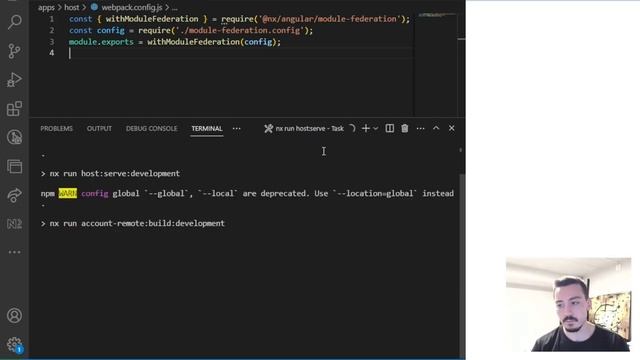Open the Nx Console icon in activity bar
The image size is (640, 360).
(14, 224)
